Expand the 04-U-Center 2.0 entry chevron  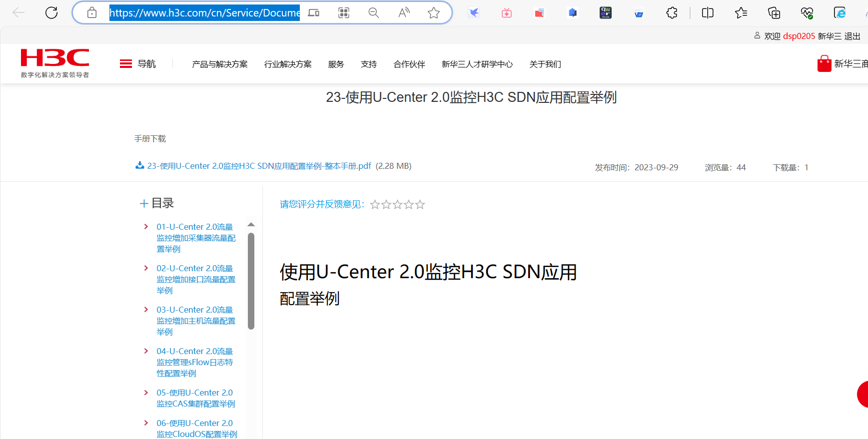coord(146,351)
